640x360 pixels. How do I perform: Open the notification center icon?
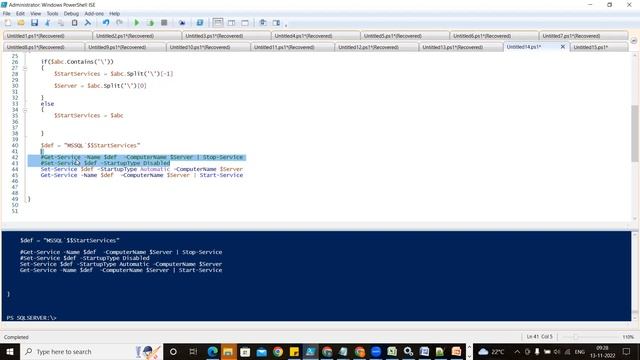click(x=627, y=351)
